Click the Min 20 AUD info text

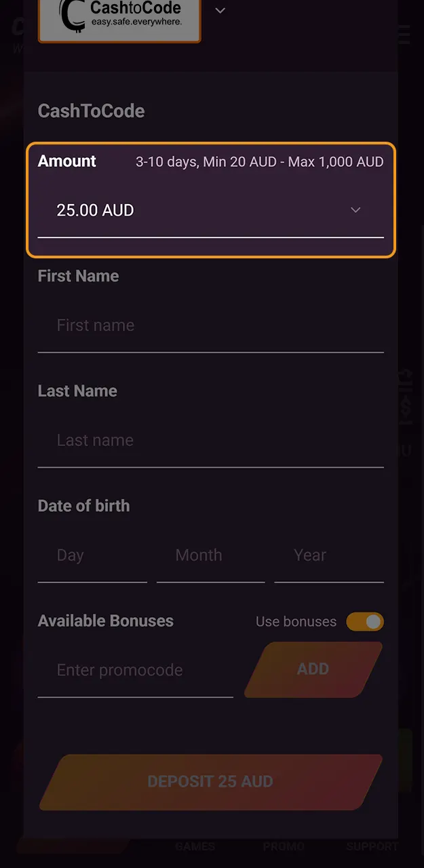point(259,161)
